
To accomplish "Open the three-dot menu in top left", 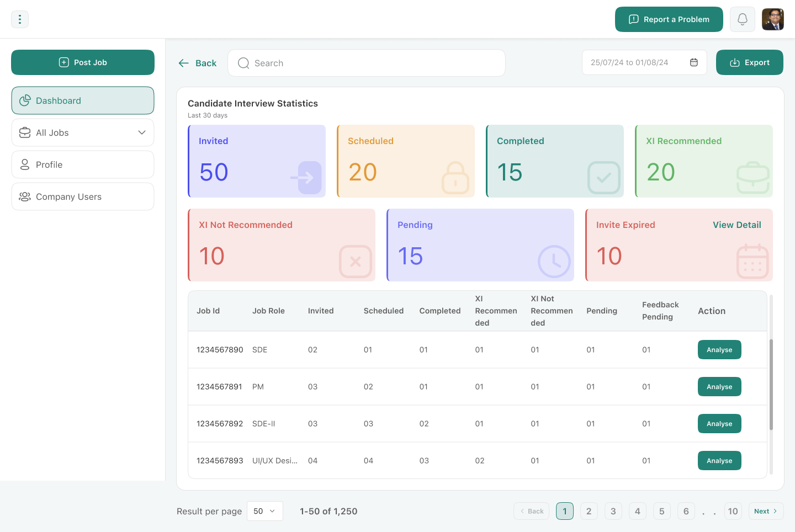I will [x=20, y=19].
